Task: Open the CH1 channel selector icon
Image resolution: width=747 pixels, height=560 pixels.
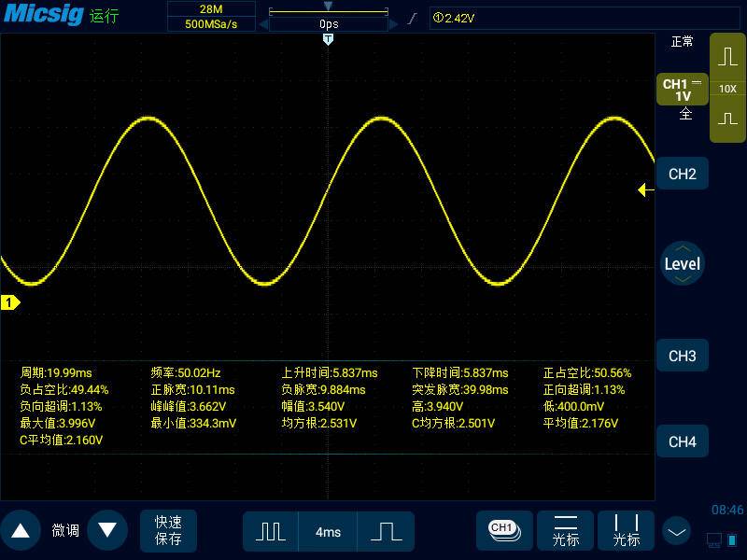Action: tap(504, 530)
